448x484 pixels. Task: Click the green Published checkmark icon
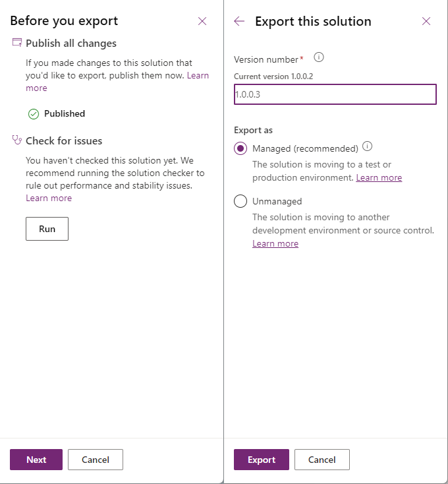pos(34,113)
